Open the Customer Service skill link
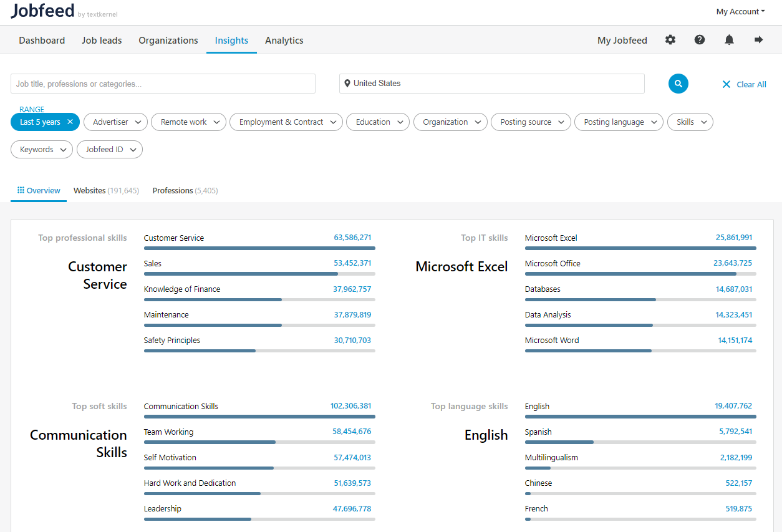782x532 pixels. click(173, 238)
